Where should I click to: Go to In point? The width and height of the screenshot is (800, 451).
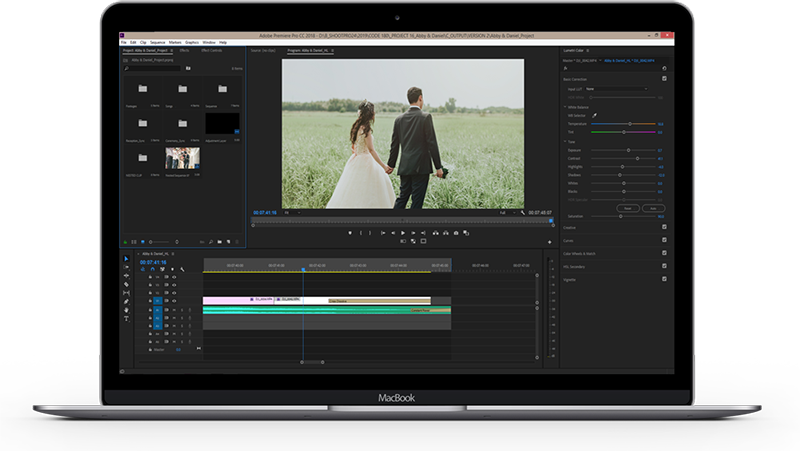[383, 233]
